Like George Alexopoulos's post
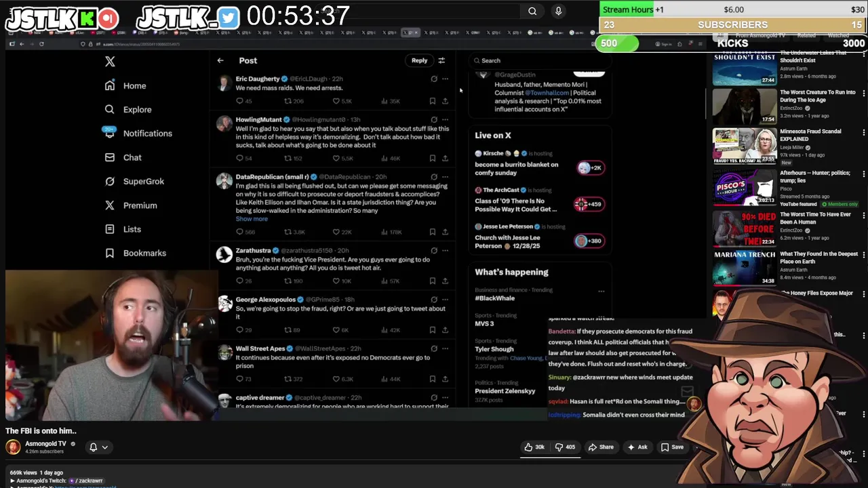The height and width of the screenshot is (488, 868). pos(336,329)
